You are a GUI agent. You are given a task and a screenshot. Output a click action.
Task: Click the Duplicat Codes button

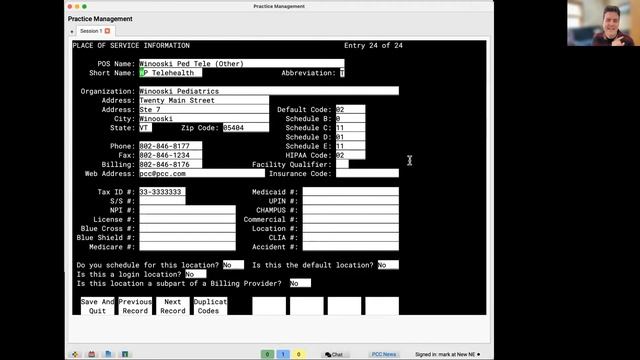click(210, 306)
